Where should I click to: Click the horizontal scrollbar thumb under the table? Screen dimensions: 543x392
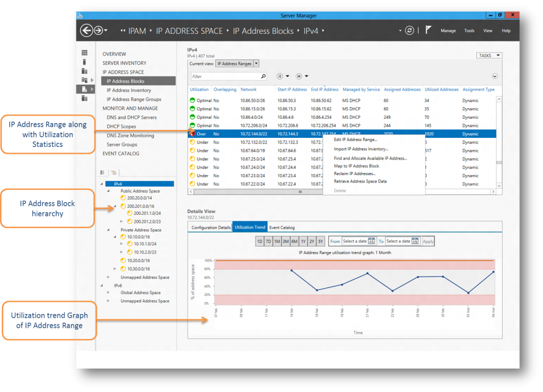300,191
